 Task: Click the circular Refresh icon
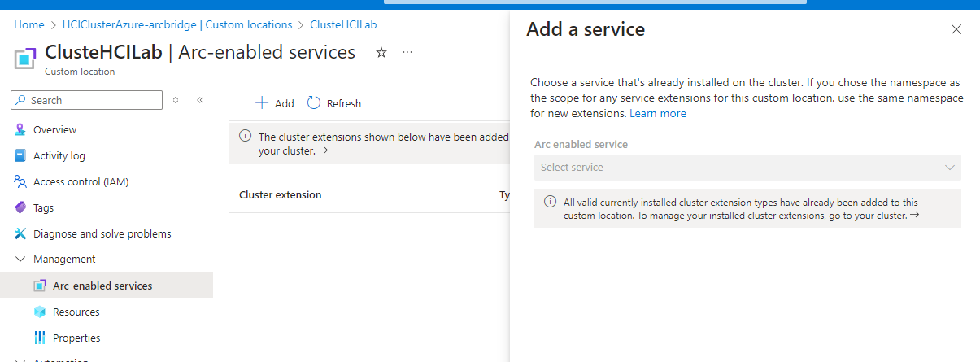314,103
